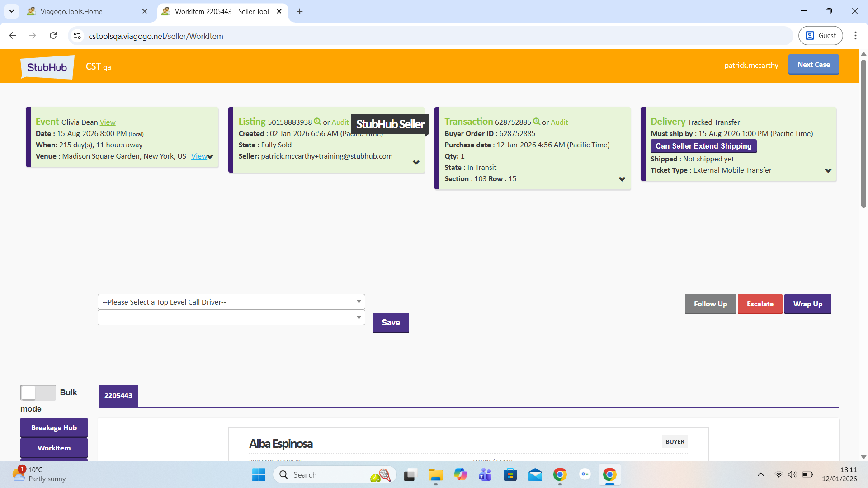This screenshot has height=488, width=868.
Task: Expand the Listing card details chevron
Action: [416, 163]
